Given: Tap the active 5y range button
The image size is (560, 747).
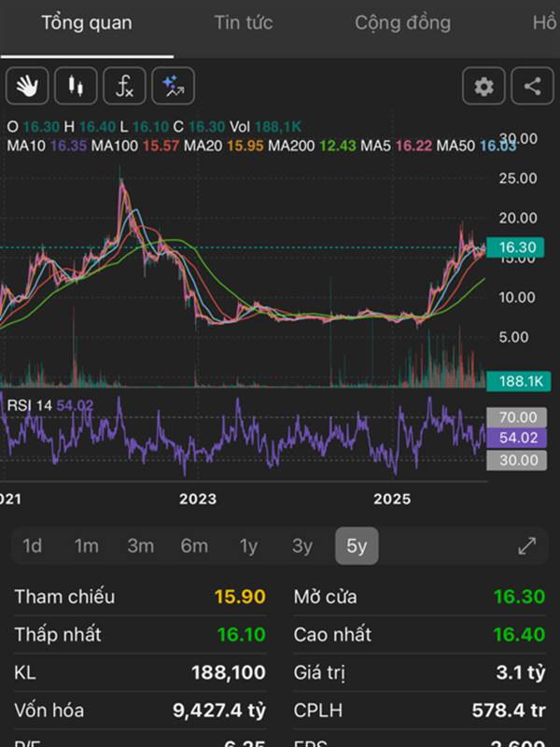Looking at the screenshot, I should [357, 546].
